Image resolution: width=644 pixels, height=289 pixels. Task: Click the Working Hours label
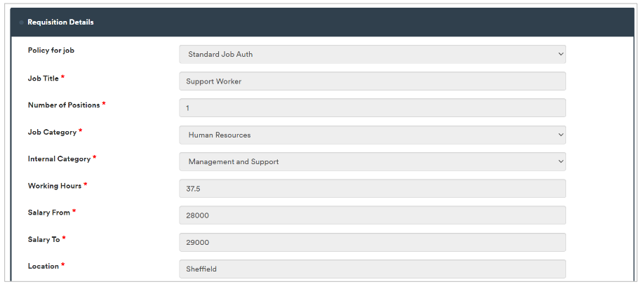[54, 186]
